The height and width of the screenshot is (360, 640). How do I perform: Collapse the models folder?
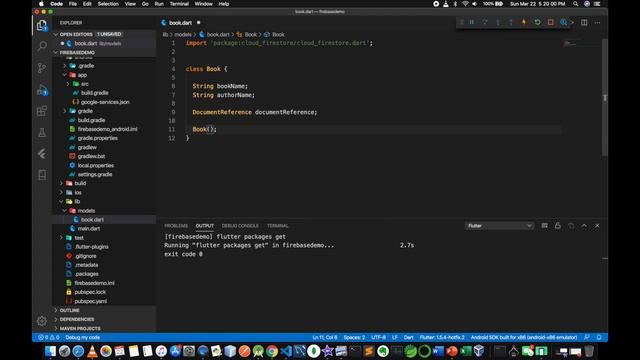tap(86, 211)
